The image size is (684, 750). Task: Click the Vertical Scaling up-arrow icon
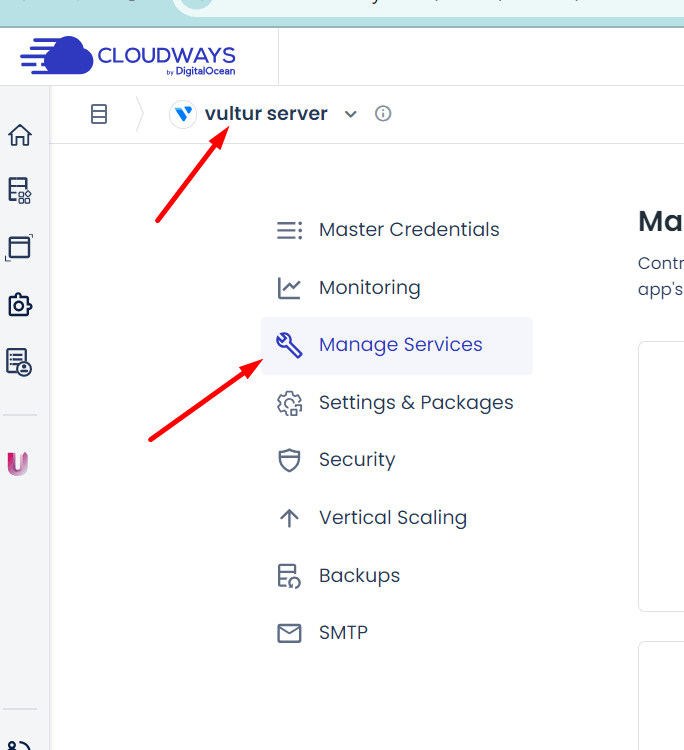289,518
